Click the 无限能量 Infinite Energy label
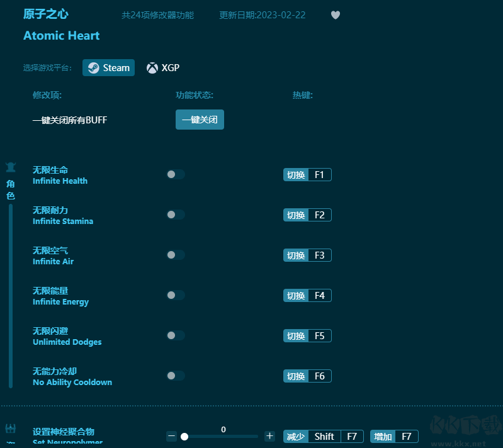The width and height of the screenshot is (503, 448). [x=60, y=296]
